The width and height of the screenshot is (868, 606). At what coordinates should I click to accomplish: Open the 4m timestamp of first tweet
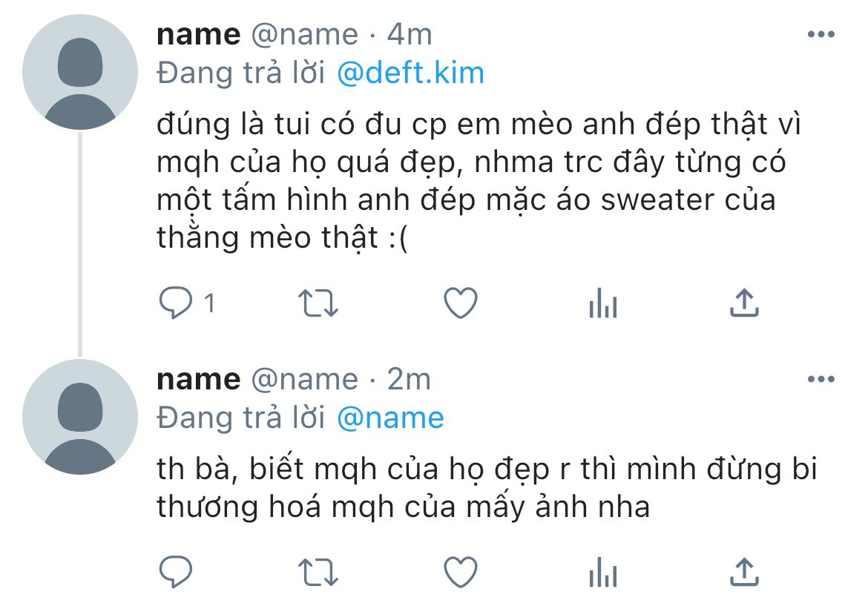tap(410, 35)
